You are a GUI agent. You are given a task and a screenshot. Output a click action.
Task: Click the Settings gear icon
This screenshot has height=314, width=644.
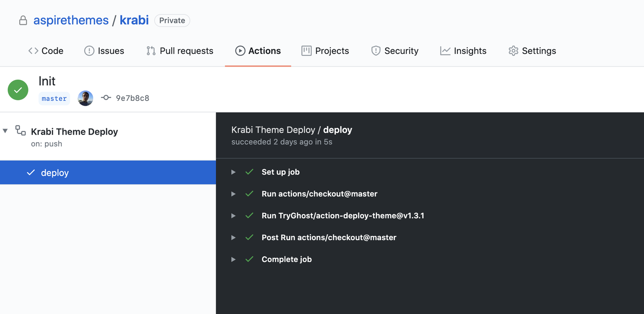(513, 51)
